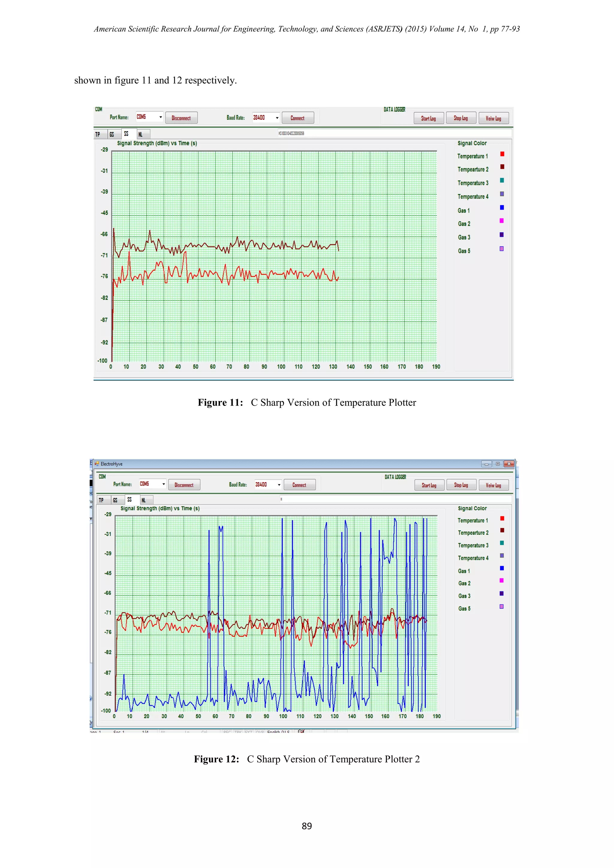Click the 'DATA LOGGER' label in ElectroHyve window
This screenshot has width=614, height=868.
click(x=395, y=477)
